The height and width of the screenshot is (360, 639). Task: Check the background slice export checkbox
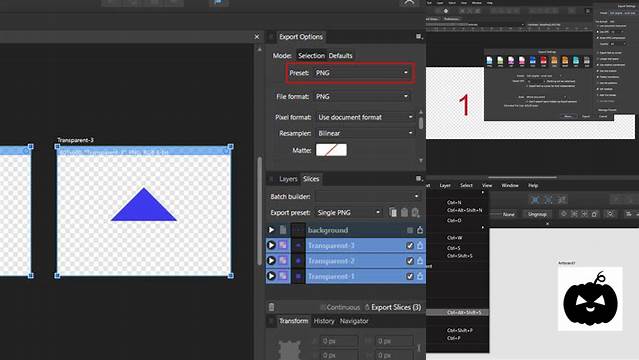coord(410,230)
